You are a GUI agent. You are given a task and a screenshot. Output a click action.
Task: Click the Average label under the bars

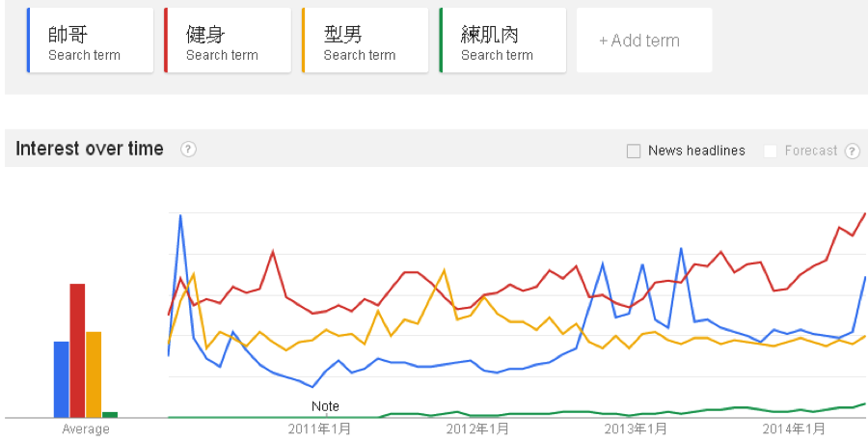[x=86, y=429]
